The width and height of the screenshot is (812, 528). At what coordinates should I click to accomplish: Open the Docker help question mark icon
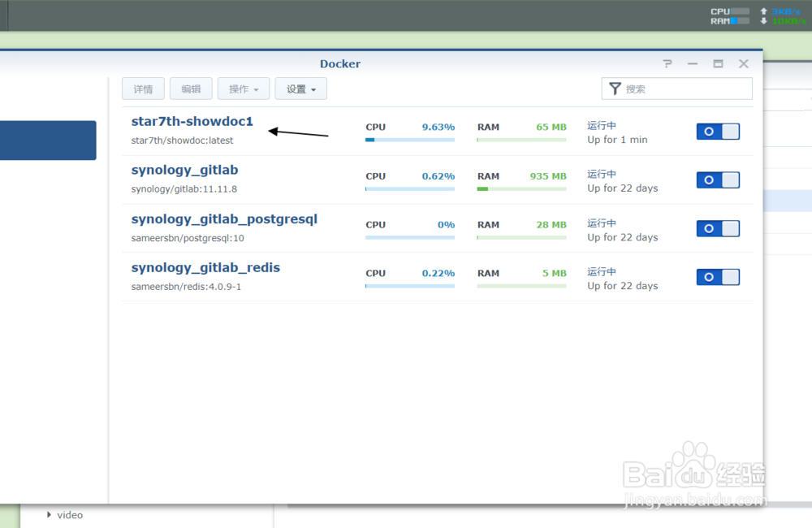pyautogui.click(x=667, y=63)
